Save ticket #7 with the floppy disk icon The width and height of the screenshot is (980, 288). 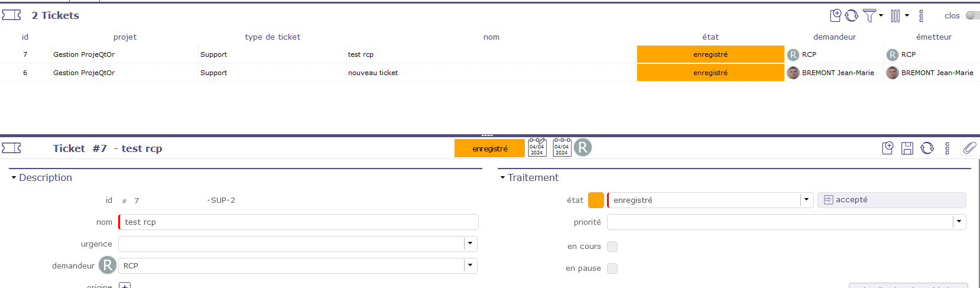click(x=907, y=148)
